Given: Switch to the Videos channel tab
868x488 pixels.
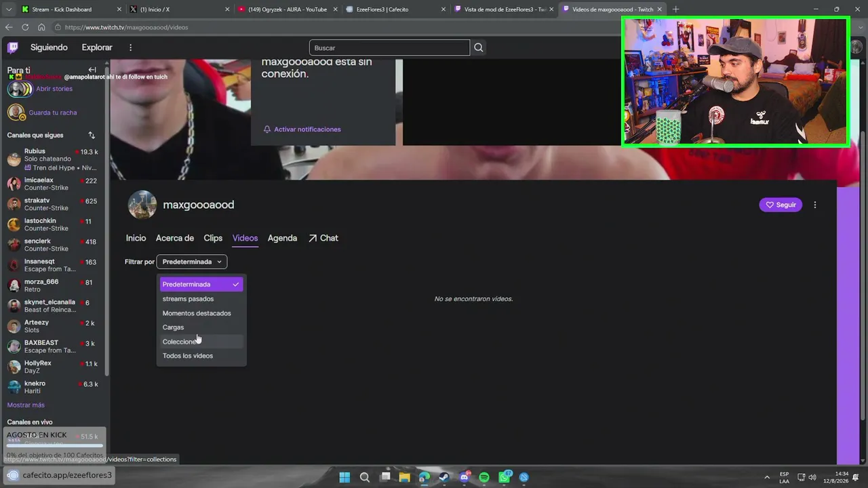Looking at the screenshot, I should 245,238.
